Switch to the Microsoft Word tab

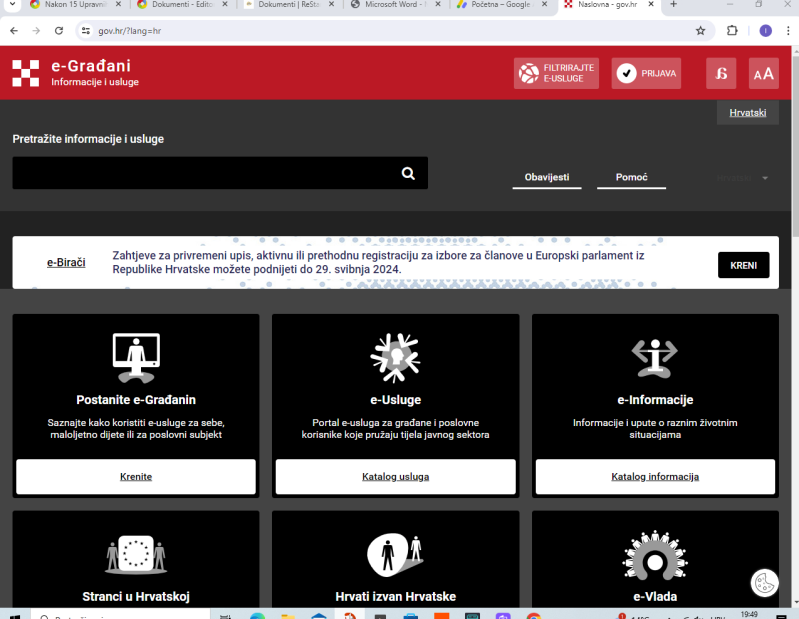point(395,4)
